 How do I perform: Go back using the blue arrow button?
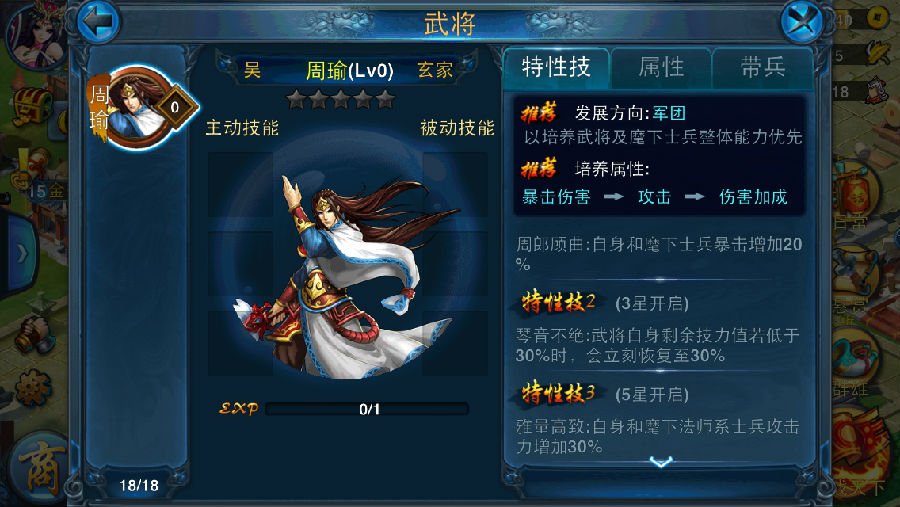[x=98, y=21]
